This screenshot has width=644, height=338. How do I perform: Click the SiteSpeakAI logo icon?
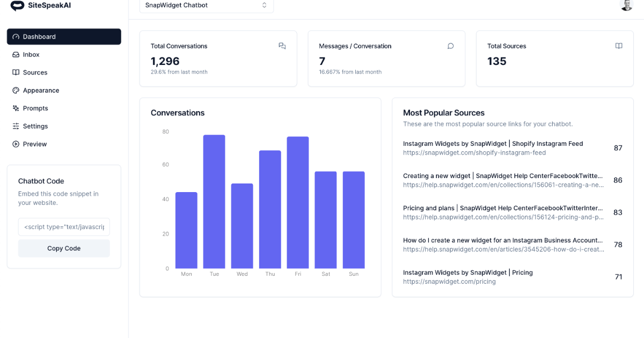click(17, 6)
